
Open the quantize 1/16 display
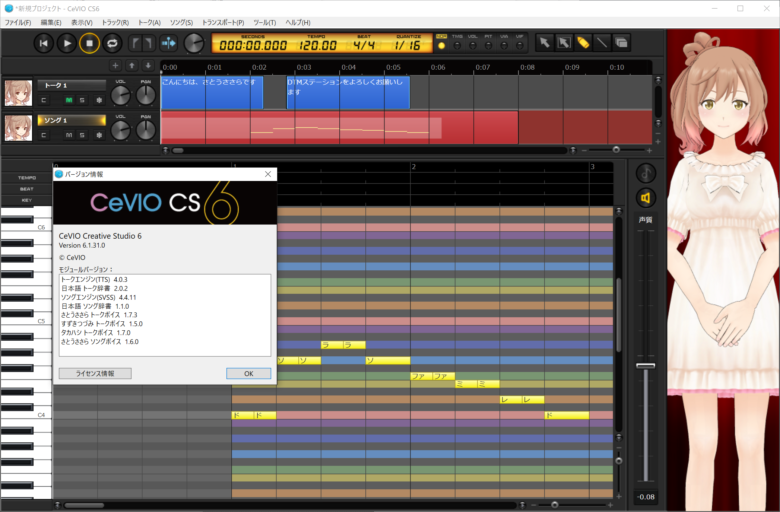(407, 45)
